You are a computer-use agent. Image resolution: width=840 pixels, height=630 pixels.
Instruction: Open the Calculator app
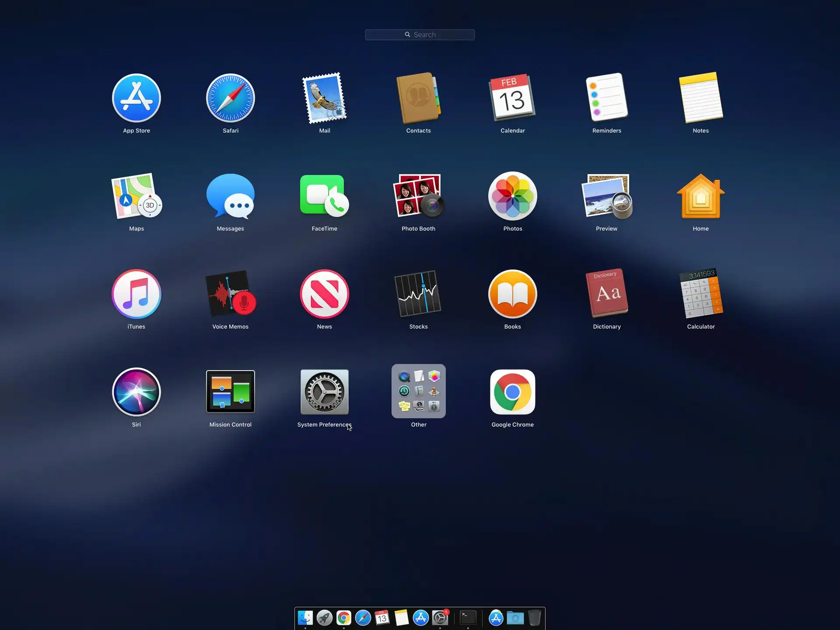point(701,294)
